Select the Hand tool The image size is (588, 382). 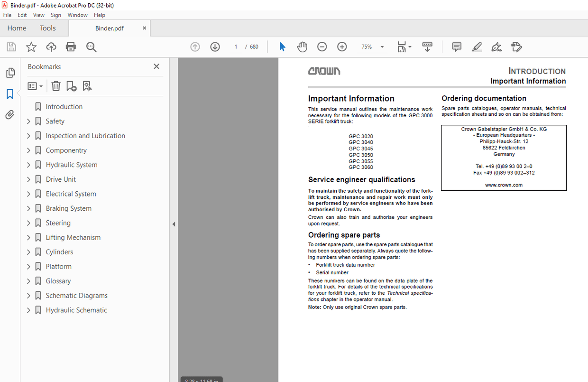302,47
